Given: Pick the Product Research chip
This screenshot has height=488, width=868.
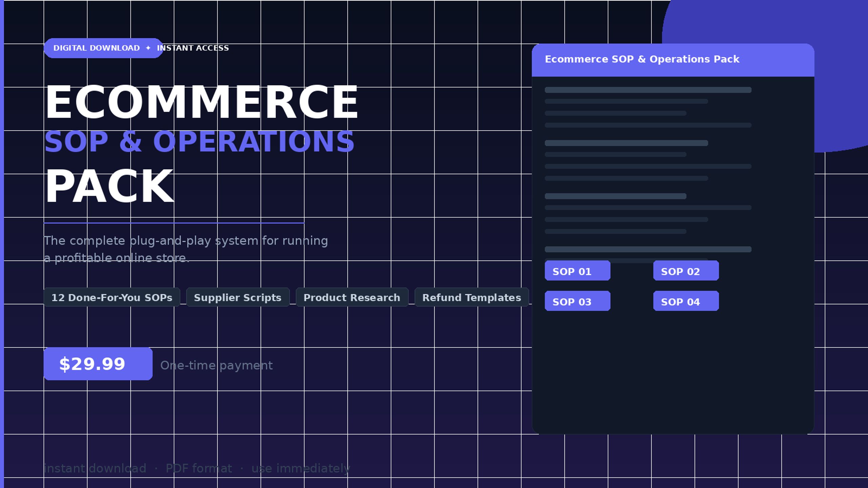Looking at the screenshot, I should click(352, 297).
